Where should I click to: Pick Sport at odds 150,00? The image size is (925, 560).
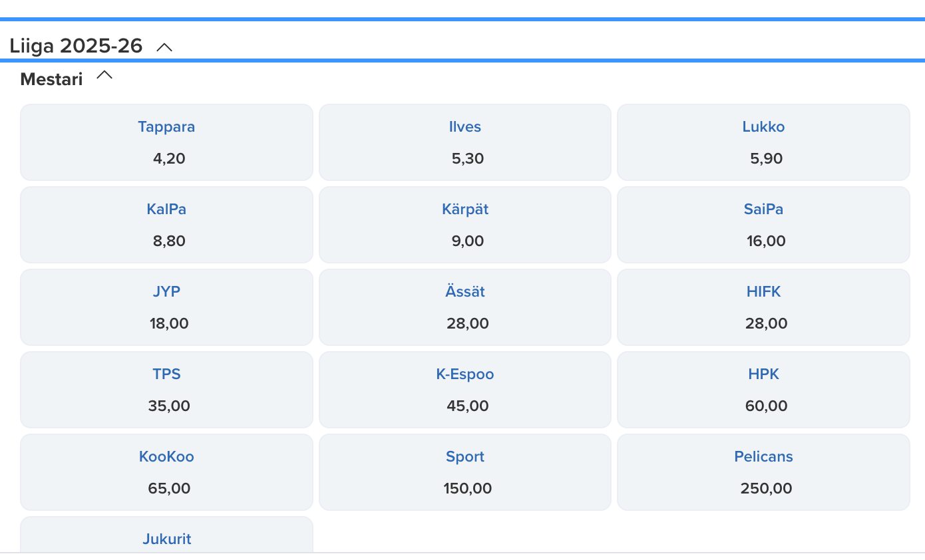(465, 472)
